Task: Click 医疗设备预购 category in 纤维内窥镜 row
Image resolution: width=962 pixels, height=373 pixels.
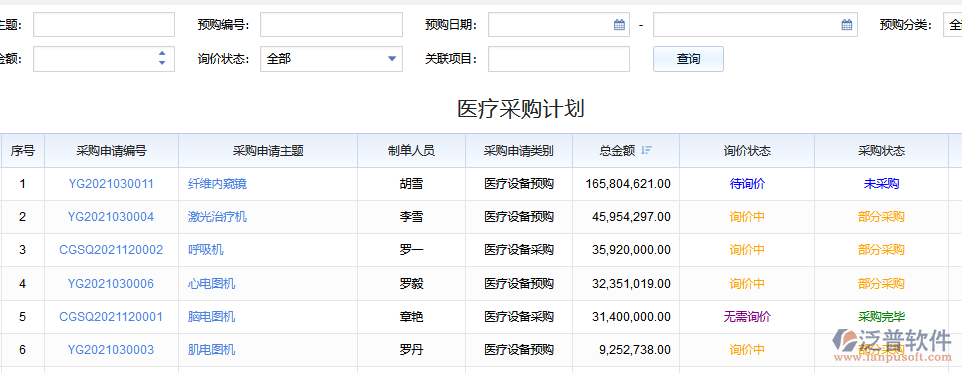Action: (x=519, y=183)
